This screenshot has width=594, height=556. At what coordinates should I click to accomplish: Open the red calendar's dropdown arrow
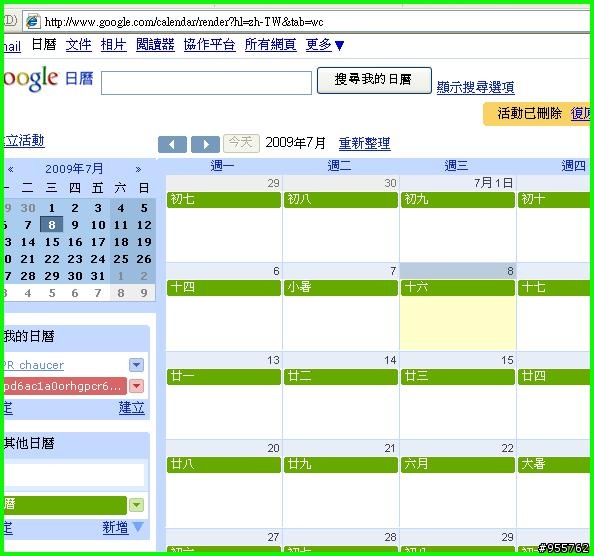click(136, 386)
